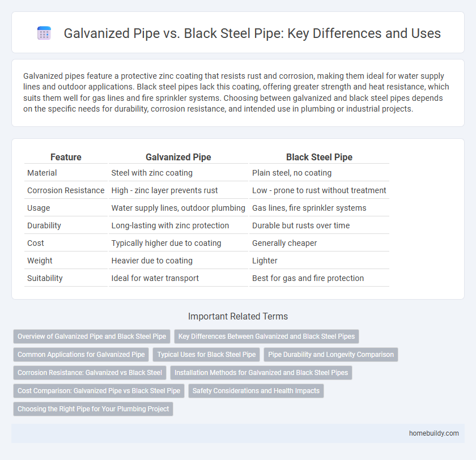
Task: Select the 'Galvanized Pipe' column header
Action: pos(178,157)
